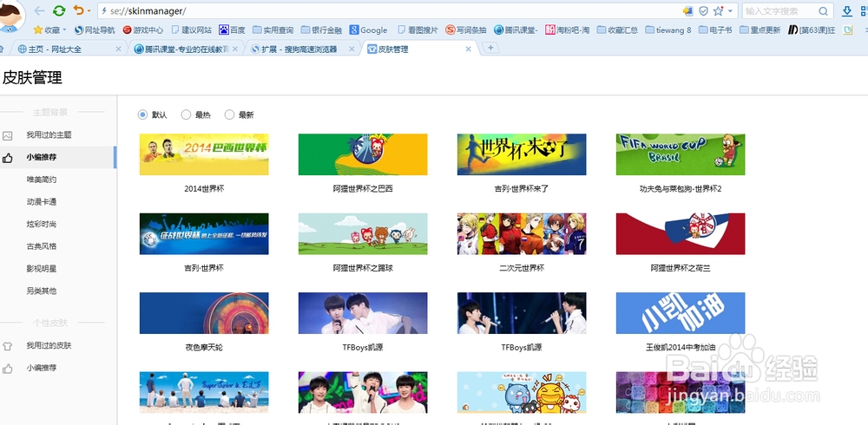The image size is (868, 425).
Task: Open a new tab with plus button
Action: click(490, 49)
